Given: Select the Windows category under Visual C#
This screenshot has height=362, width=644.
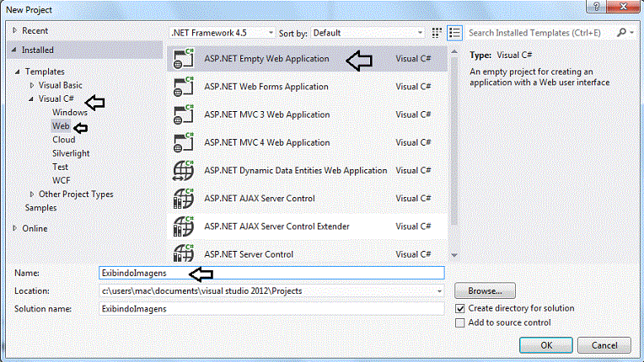Looking at the screenshot, I should click(x=70, y=112).
